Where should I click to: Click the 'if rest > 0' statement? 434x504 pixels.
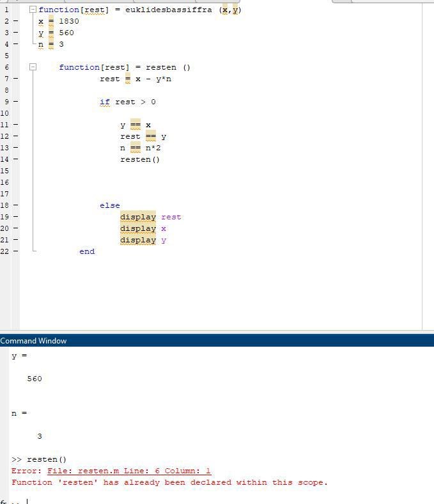coord(128,102)
